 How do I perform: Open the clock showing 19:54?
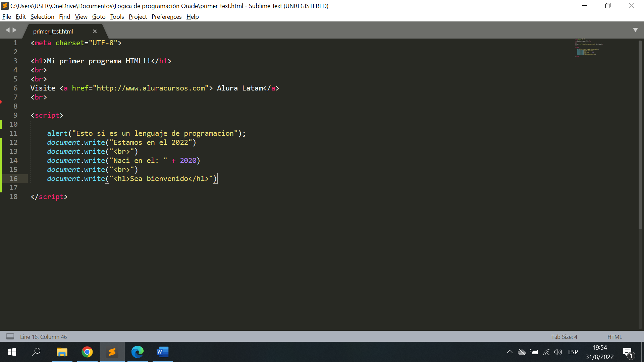(599, 352)
